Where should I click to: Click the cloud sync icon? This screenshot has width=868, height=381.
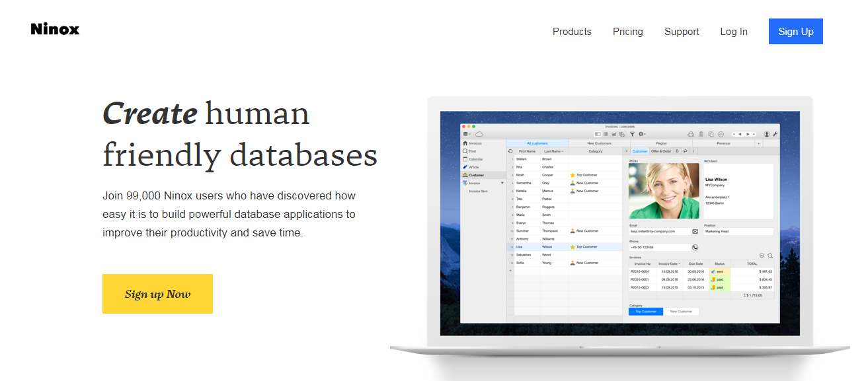point(479,134)
